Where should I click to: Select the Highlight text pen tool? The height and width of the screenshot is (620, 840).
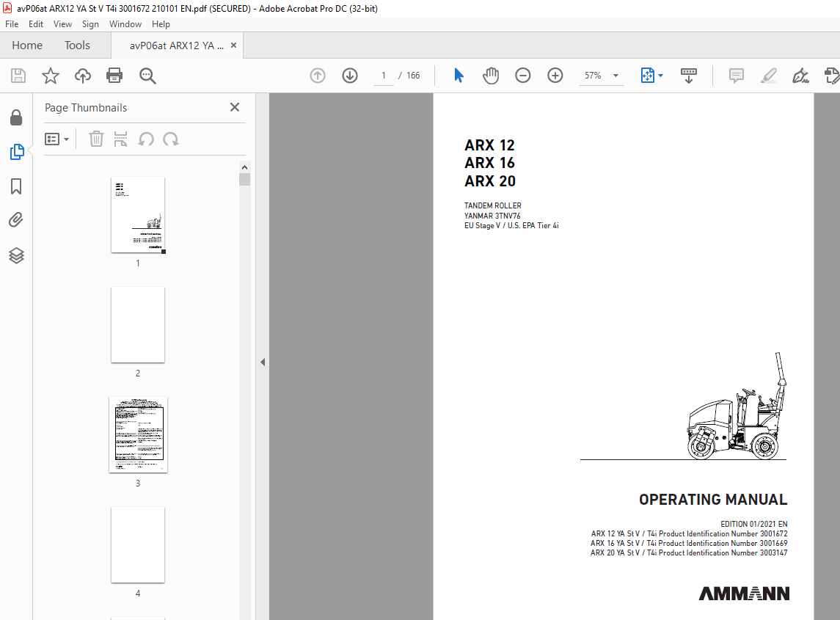(769, 76)
